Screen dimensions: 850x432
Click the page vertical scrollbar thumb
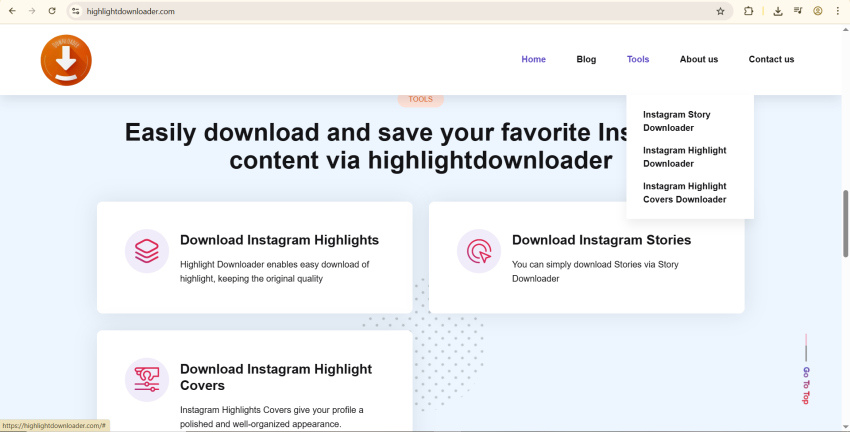coord(845,223)
